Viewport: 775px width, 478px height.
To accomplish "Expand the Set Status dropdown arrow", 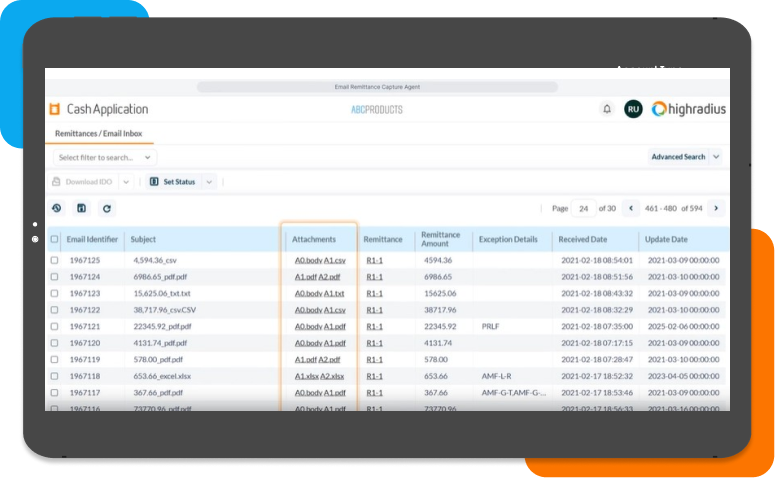I will click(x=209, y=182).
